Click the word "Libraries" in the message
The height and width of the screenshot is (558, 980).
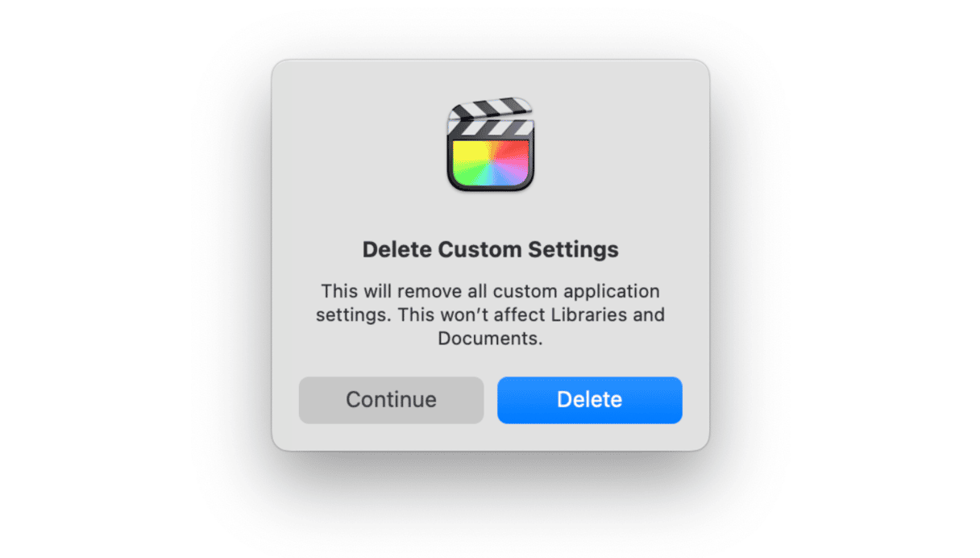[x=588, y=314]
